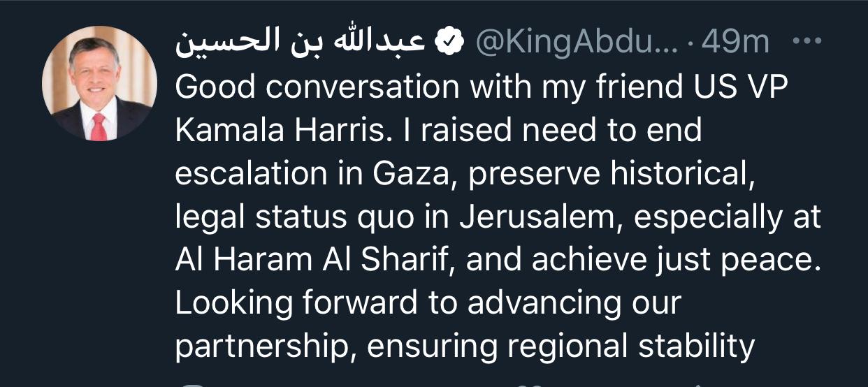Open the King Abdullah profile photo

point(100,83)
